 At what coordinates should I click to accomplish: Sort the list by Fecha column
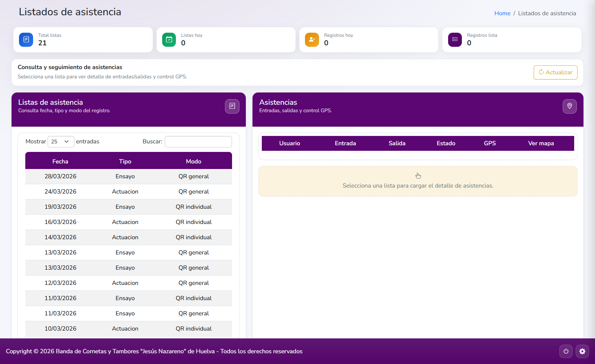[60, 161]
